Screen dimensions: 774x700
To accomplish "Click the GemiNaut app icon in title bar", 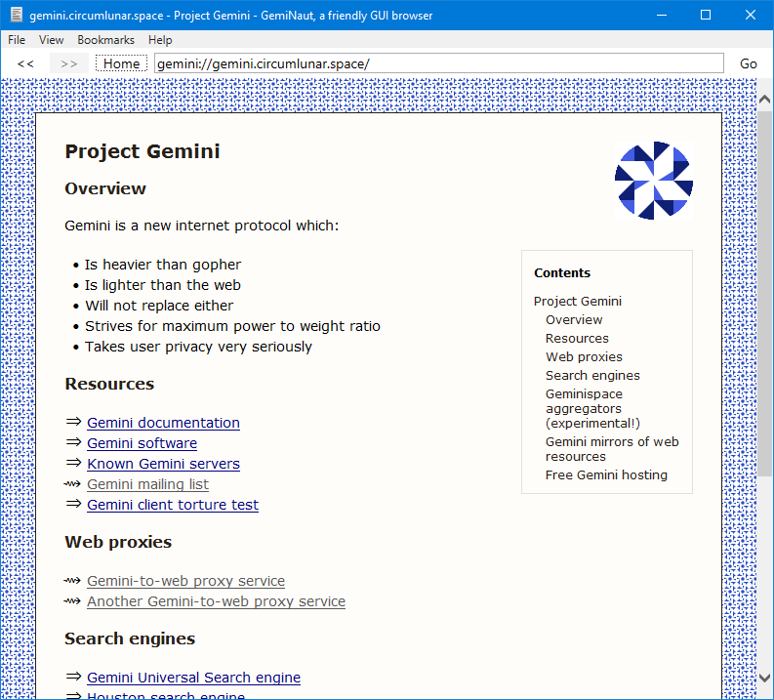I will pos(16,15).
